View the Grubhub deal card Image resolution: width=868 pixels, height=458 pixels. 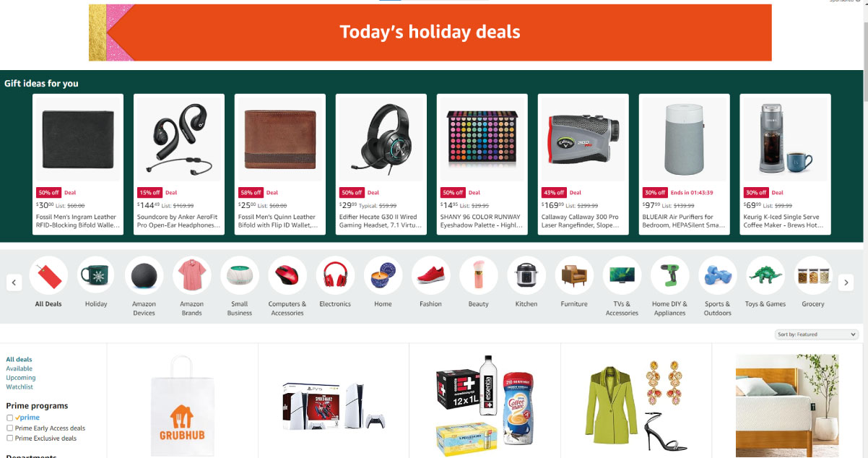[x=182, y=401]
